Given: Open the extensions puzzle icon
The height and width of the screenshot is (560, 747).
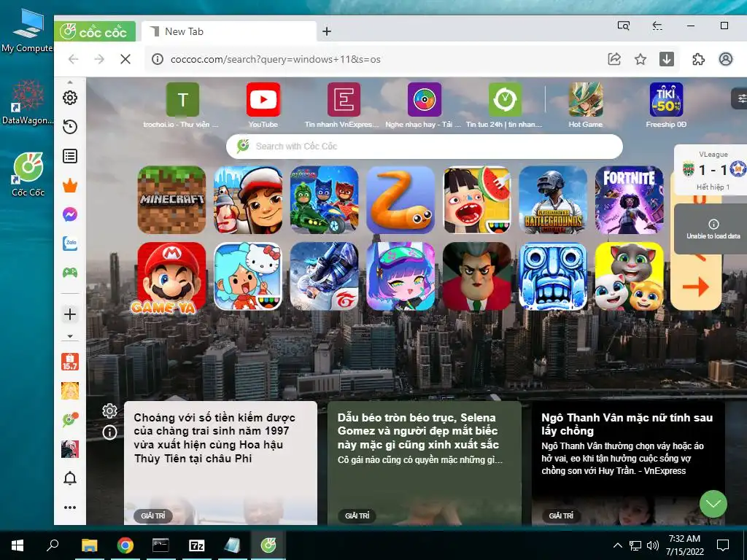Looking at the screenshot, I should (698, 59).
